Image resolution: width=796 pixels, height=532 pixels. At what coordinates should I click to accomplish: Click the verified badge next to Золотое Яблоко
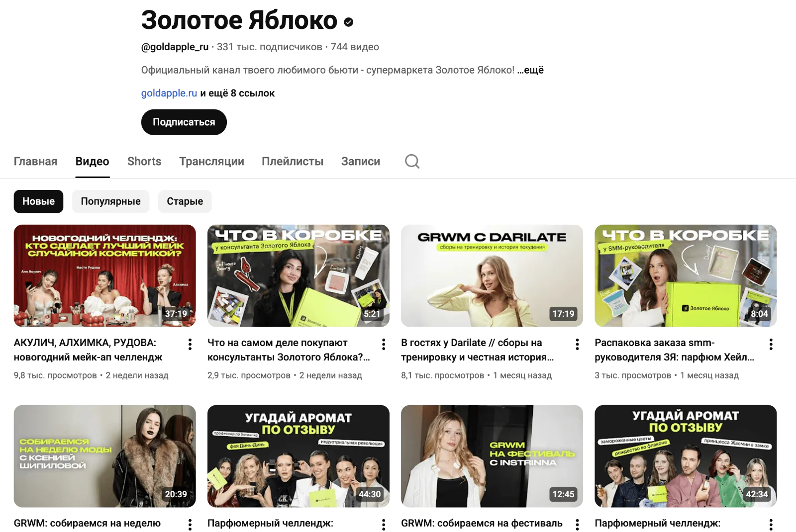[349, 22]
